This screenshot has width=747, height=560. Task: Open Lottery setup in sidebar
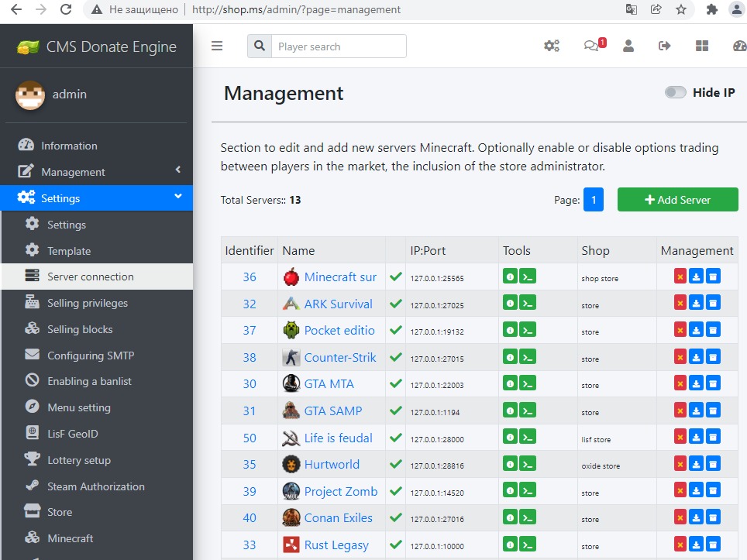click(78, 460)
